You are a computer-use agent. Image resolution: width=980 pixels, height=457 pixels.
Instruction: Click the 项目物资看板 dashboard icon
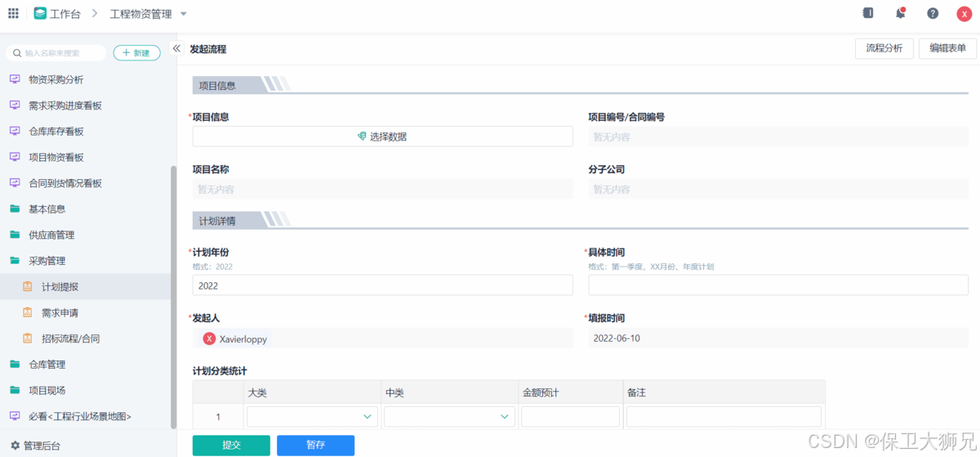14,157
